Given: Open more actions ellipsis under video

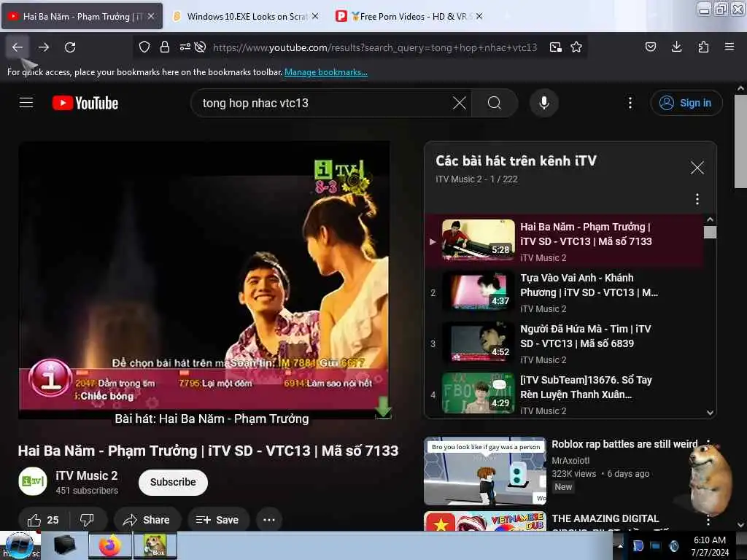Looking at the screenshot, I should point(269,520).
